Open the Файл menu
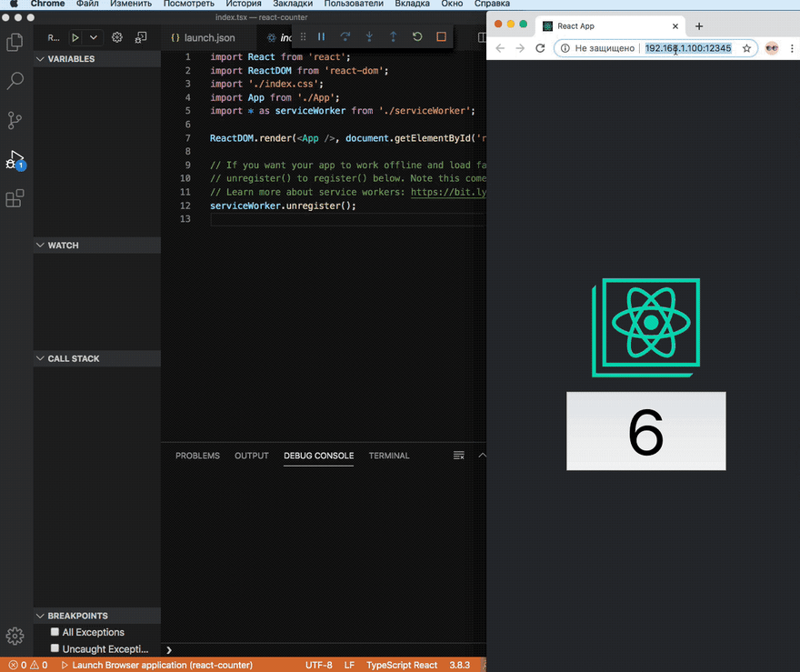Viewport: 800px width, 672px height. pyautogui.click(x=87, y=4)
